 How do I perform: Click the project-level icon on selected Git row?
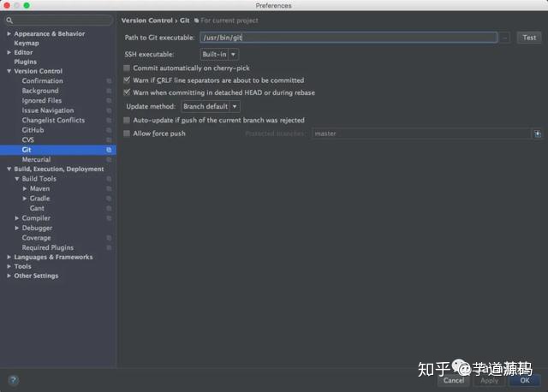tap(109, 150)
